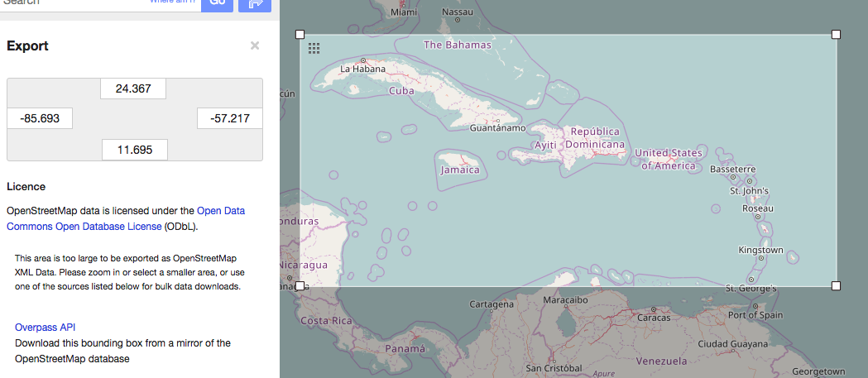Screen dimensions: 868x378
Task: Click the east longitude field -57.217
Action: click(229, 118)
